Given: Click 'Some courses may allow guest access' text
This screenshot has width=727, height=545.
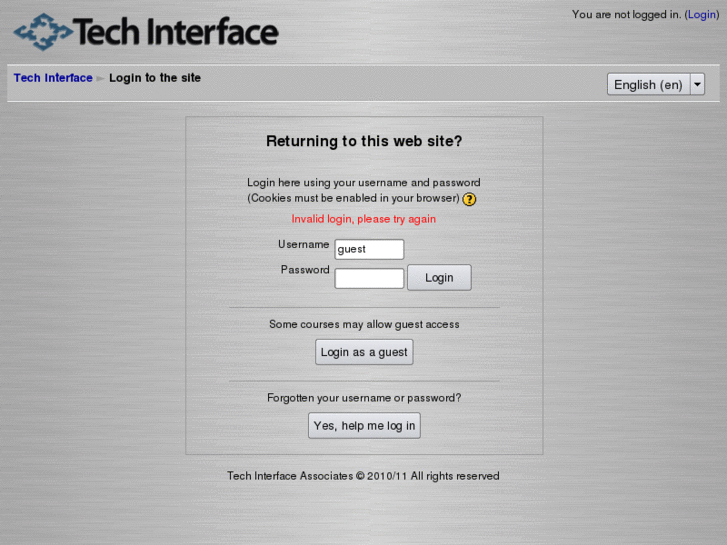Looking at the screenshot, I should pyautogui.click(x=364, y=324).
